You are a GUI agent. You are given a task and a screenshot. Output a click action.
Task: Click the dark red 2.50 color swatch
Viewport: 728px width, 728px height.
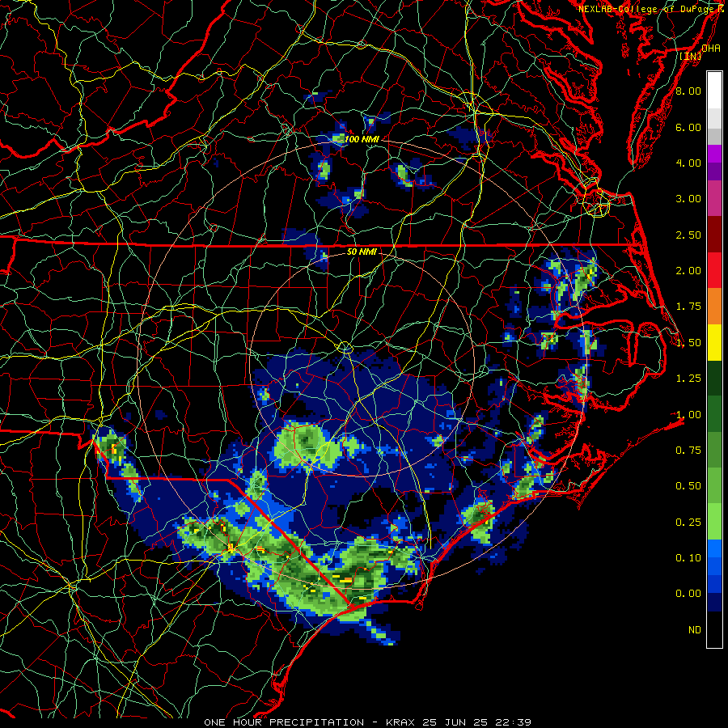pos(714,235)
